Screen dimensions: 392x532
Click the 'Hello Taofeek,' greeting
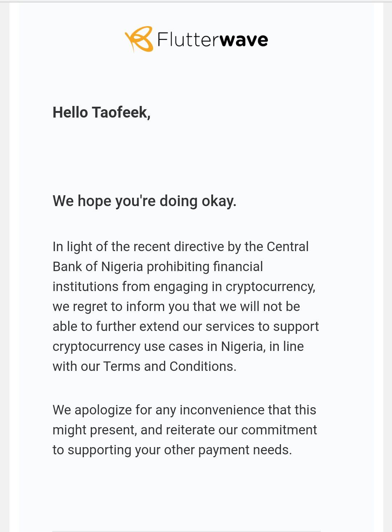click(x=102, y=112)
